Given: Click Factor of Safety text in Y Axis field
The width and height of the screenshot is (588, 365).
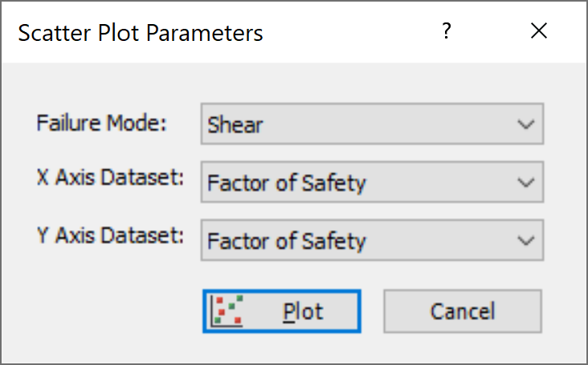Looking at the screenshot, I should [x=287, y=241].
